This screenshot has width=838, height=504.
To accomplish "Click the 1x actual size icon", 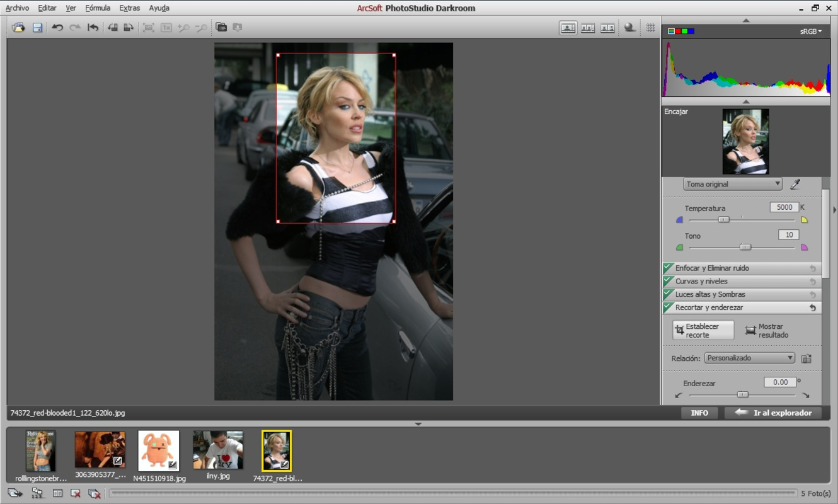I will [166, 28].
